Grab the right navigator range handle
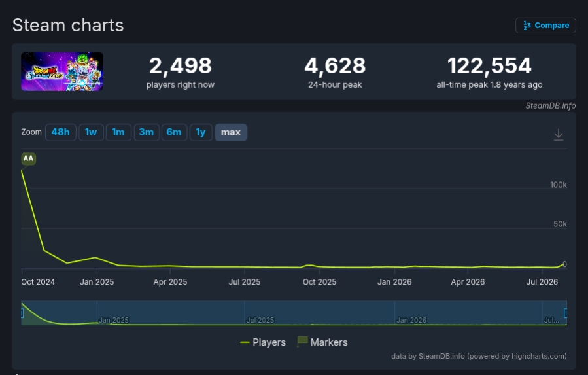 pyautogui.click(x=566, y=313)
